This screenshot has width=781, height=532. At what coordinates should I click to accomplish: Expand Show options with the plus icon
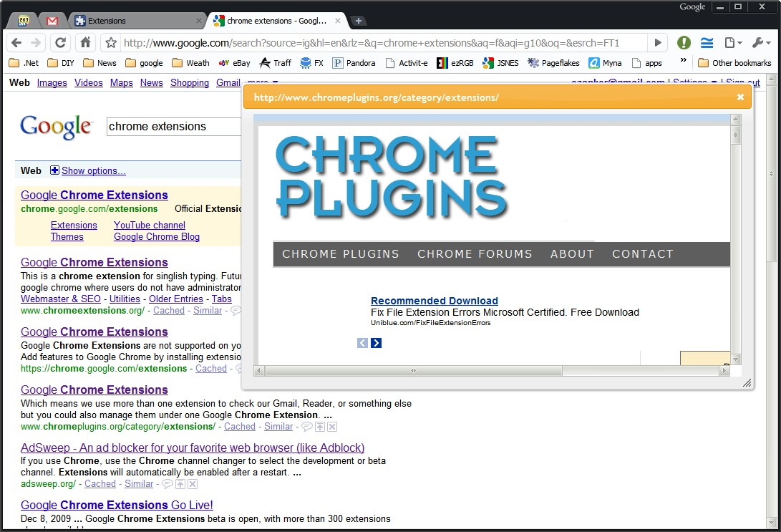tap(55, 170)
